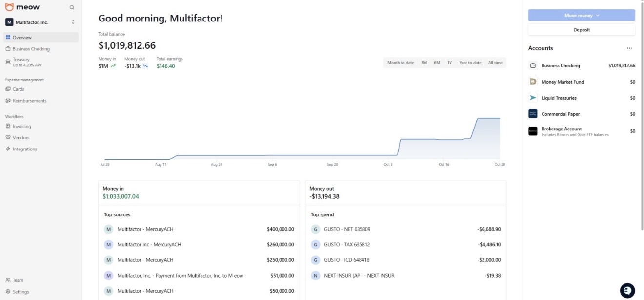Open the chat support bubble

point(627,290)
